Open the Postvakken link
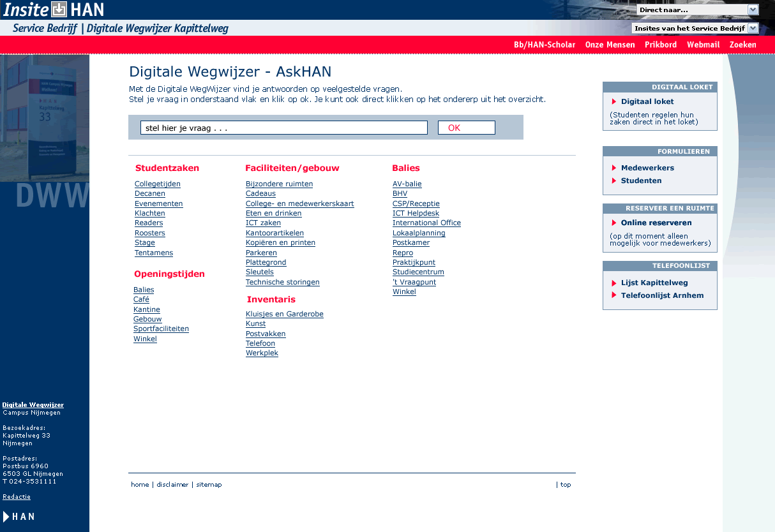This screenshot has height=532, width=775. [266, 334]
